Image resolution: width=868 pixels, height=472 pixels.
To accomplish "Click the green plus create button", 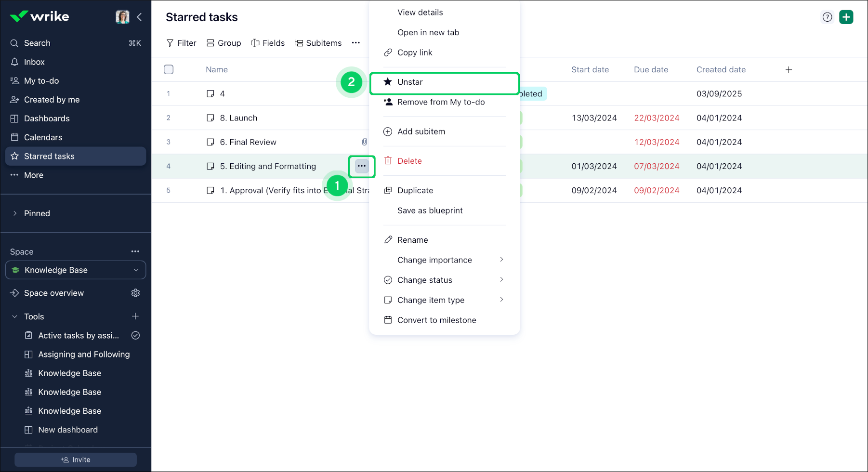I will tap(846, 17).
